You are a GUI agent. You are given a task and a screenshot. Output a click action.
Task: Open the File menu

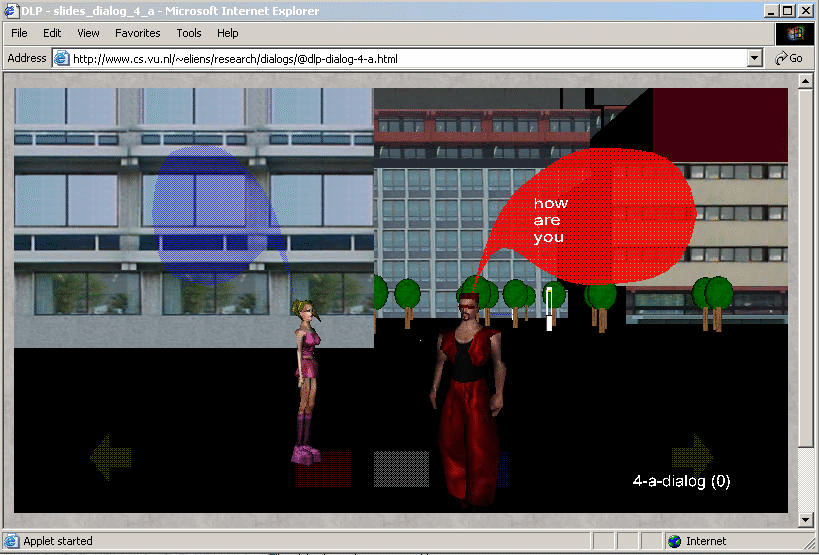pyautogui.click(x=19, y=33)
